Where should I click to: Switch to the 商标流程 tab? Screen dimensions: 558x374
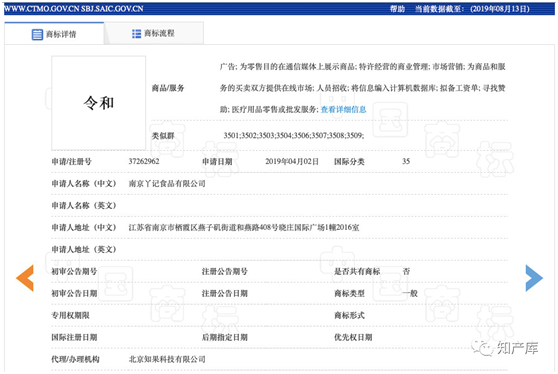pos(154,33)
